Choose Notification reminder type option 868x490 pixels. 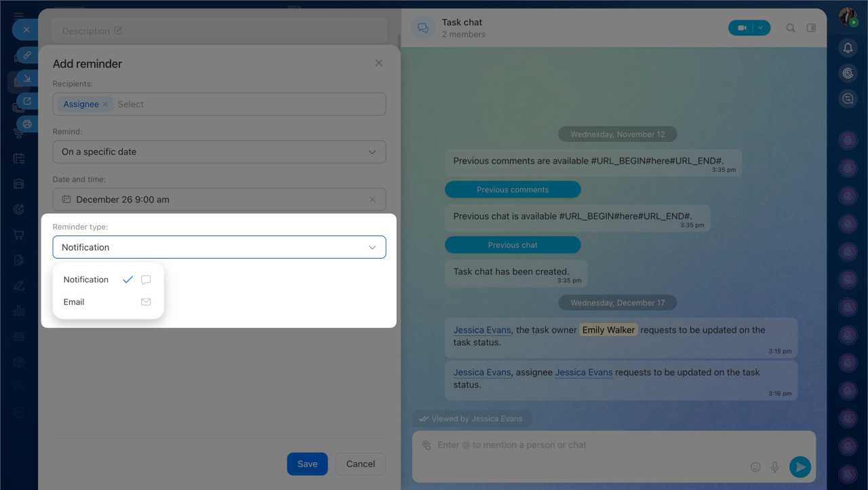86,280
